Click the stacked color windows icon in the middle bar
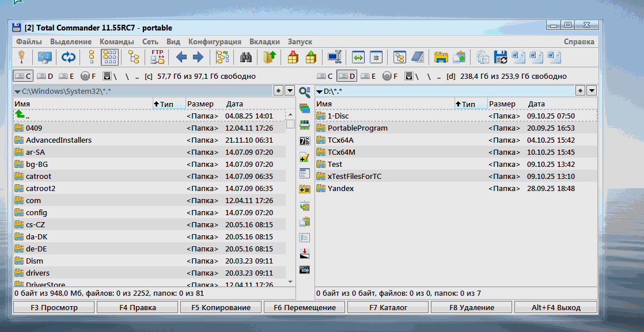Viewport: 644px width, 332px height. [304, 108]
